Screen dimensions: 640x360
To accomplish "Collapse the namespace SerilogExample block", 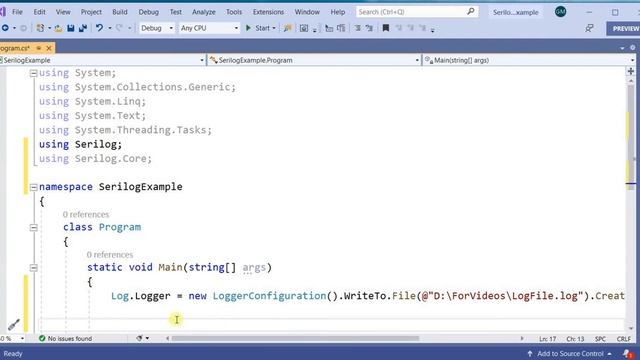I will pos(33,187).
